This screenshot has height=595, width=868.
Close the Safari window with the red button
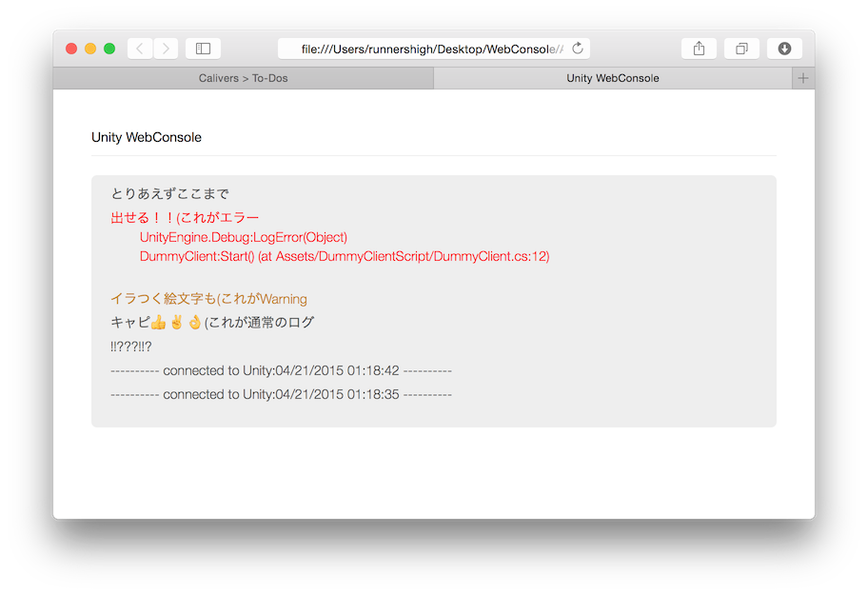pos(71,49)
